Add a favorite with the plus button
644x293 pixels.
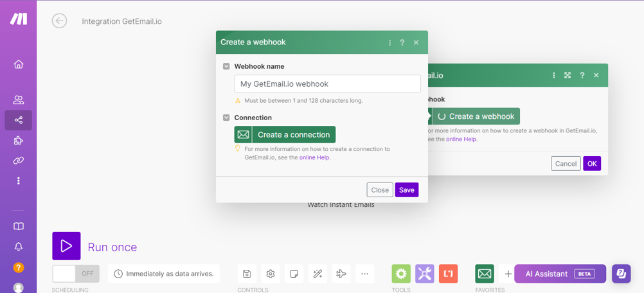(508, 274)
